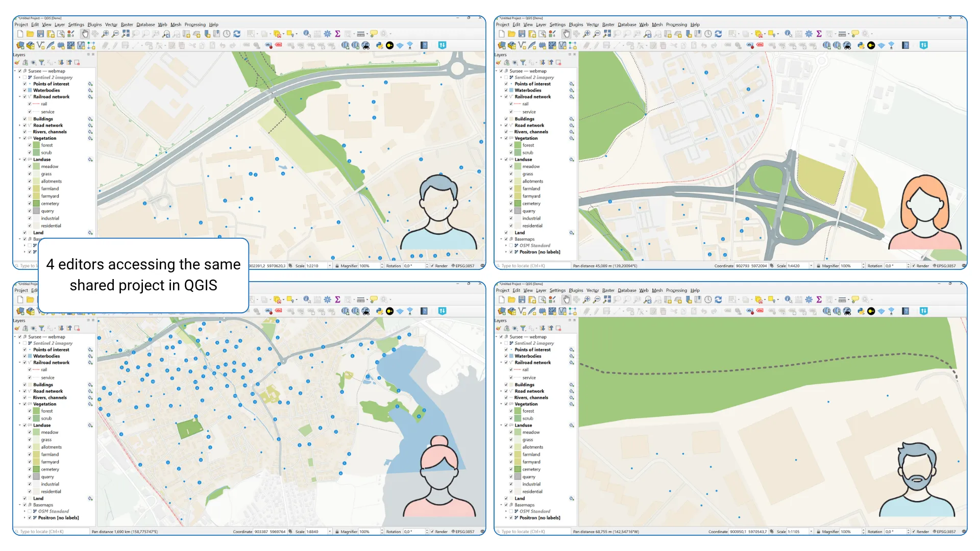
Task: Click Collapse All icon in bottom-right Layers panel
Action: coord(551,329)
